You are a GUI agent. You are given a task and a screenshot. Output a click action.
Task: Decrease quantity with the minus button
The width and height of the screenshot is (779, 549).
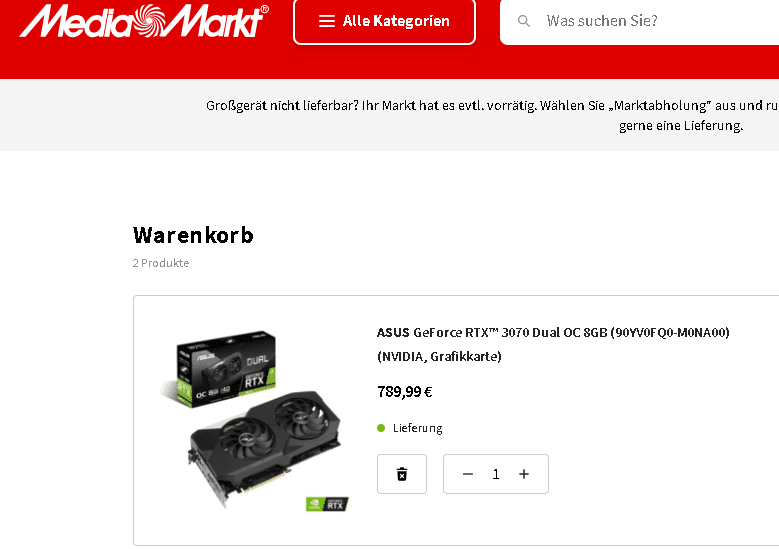(x=467, y=474)
